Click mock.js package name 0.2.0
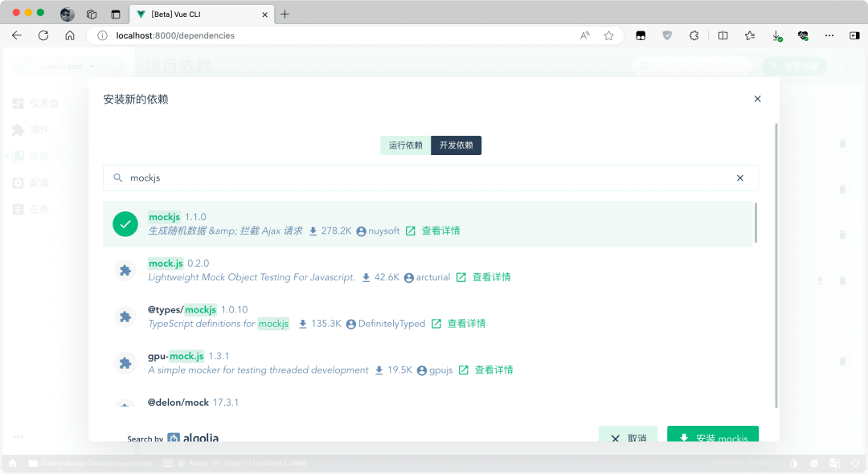The image size is (868, 474). [x=166, y=264]
